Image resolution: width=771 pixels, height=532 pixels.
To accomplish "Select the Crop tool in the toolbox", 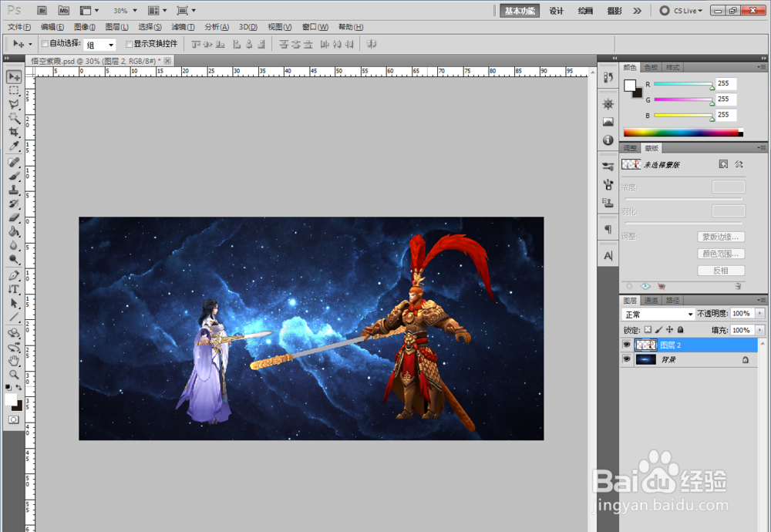I will (14, 132).
